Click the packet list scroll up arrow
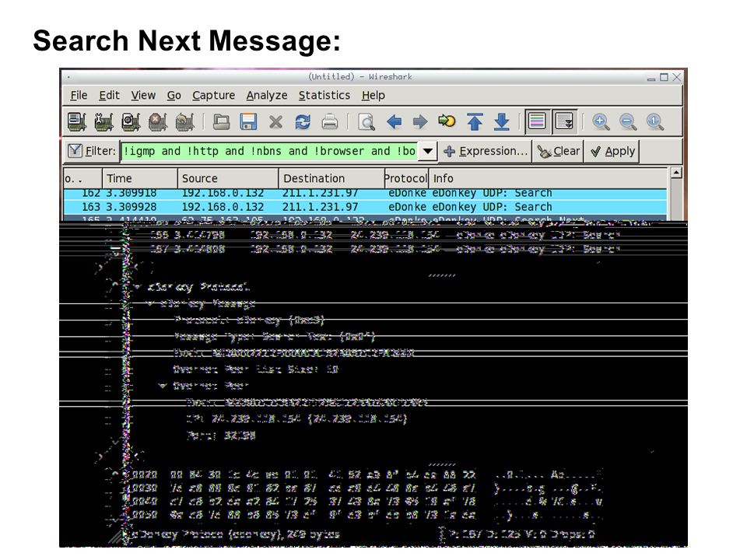 point(676,173)
